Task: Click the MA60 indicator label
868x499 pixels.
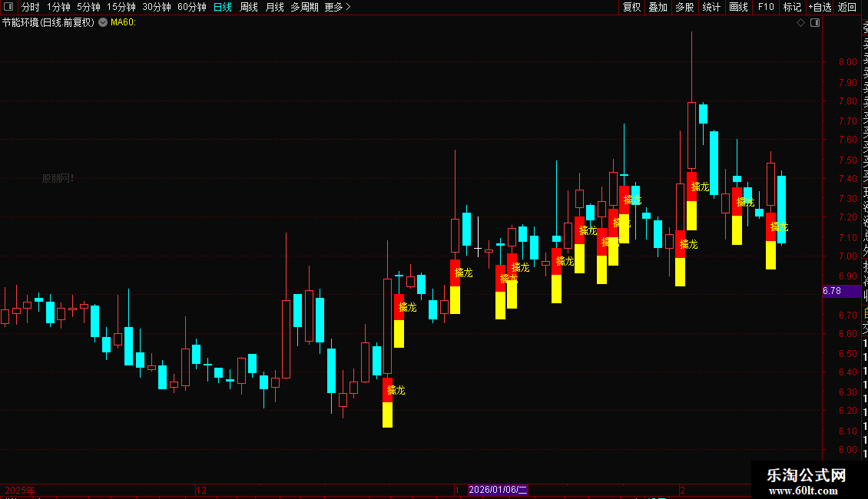Action: [x=123, y=22]
